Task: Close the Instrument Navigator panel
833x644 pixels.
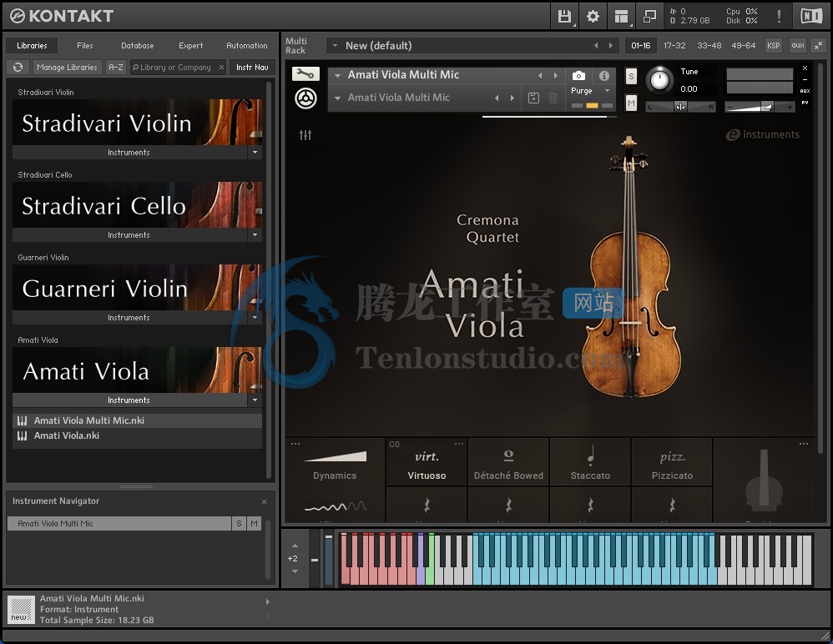Action: pos(264,501)
